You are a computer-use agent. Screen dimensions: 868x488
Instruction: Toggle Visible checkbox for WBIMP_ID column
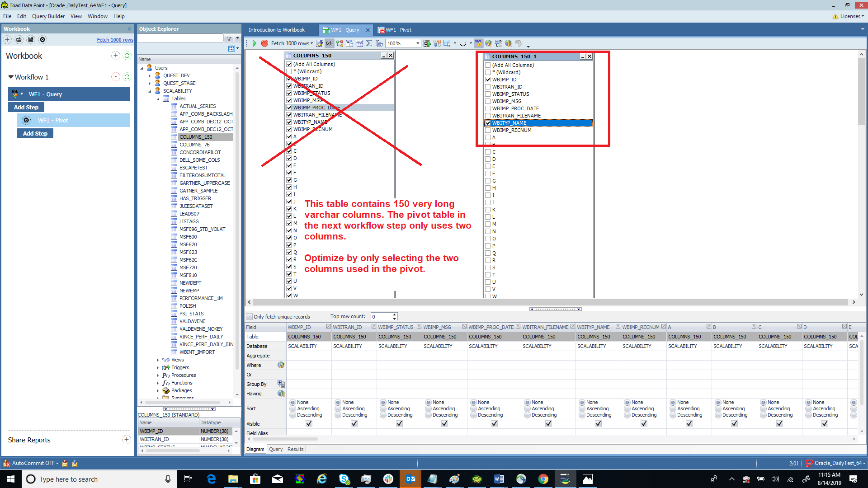tap(309, 424)
